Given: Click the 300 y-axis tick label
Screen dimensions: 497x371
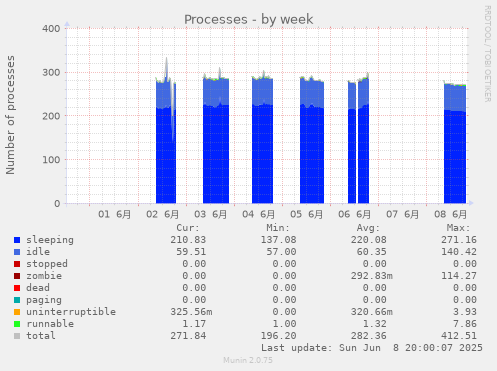Looking at the screenshot, I should [x=51, y=73].
